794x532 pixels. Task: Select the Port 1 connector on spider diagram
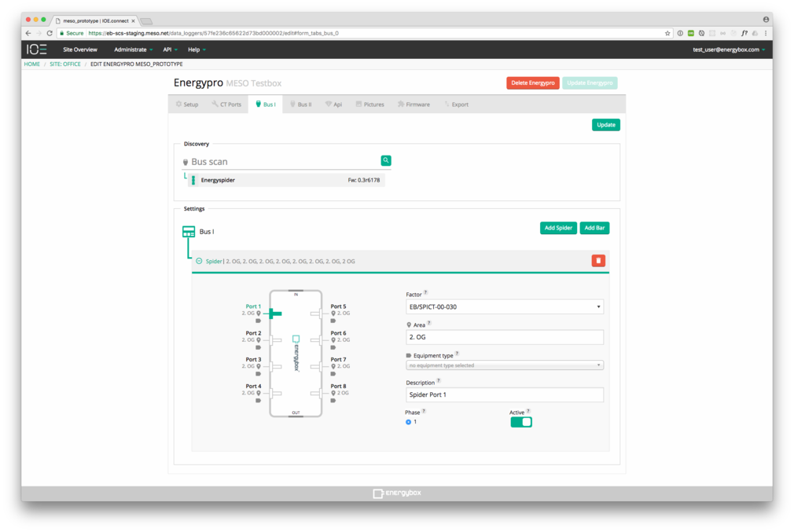coord(274,314)
